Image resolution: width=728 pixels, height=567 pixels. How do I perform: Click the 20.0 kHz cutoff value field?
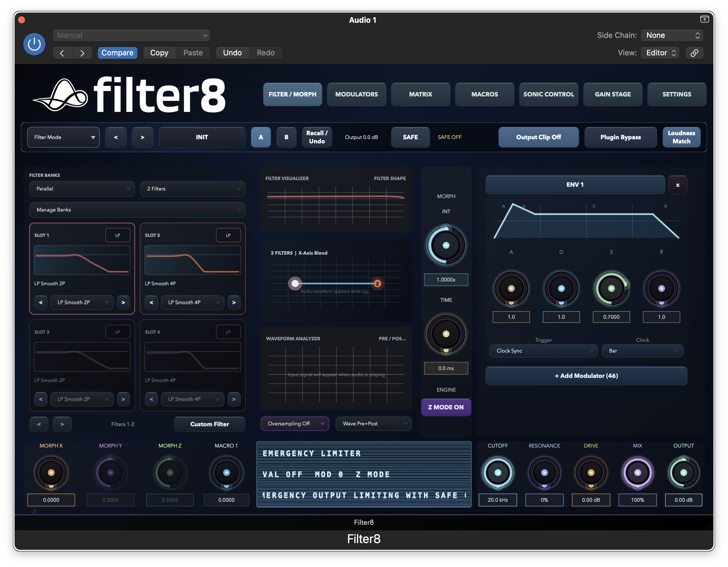point(498,500)
